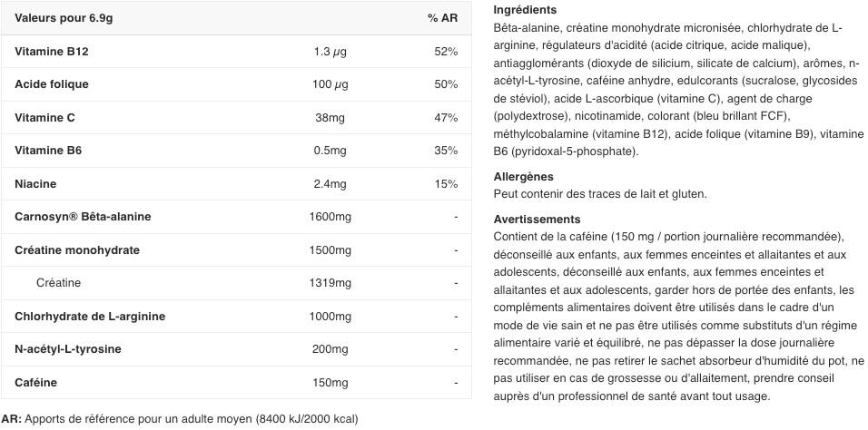Screen dimensions: 868x430
Task: Click the '% AR' column header
Action: (x=442, y=18)
